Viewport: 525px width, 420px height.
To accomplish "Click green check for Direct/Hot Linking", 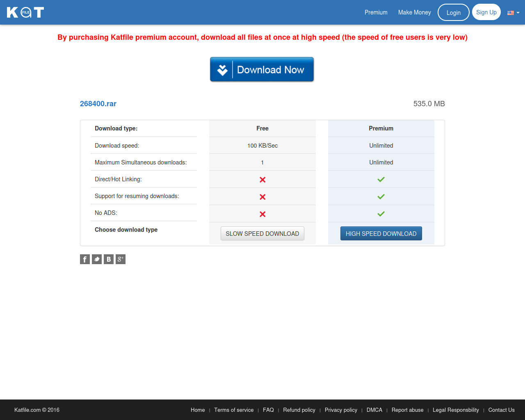I will pyautogui.click(x=381, y=179).
